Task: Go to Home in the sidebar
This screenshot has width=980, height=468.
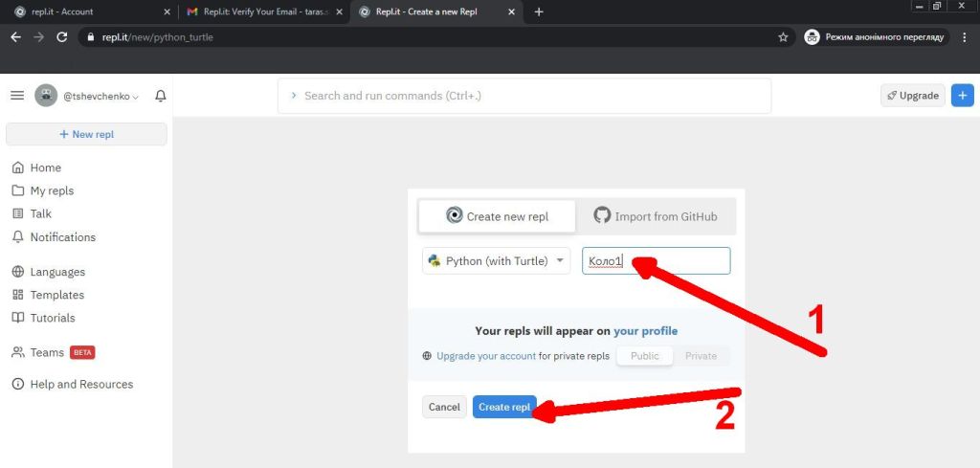Action: point(37,167)
